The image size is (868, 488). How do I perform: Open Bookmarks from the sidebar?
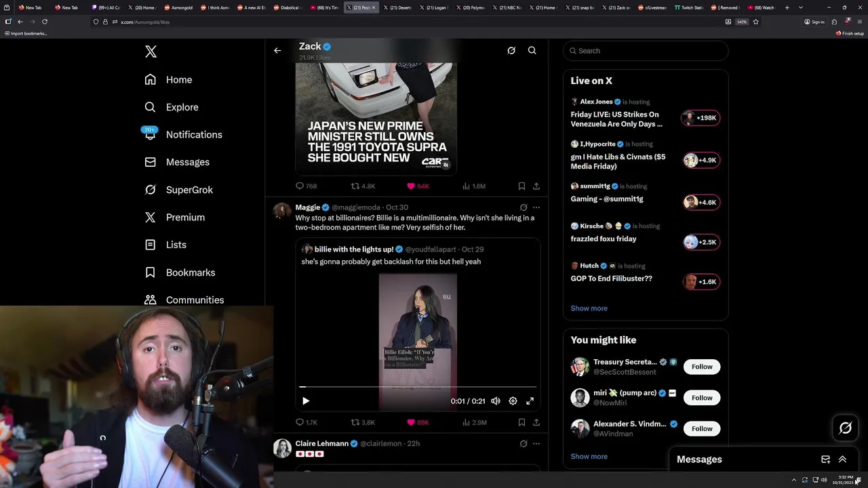pos(180,272)
